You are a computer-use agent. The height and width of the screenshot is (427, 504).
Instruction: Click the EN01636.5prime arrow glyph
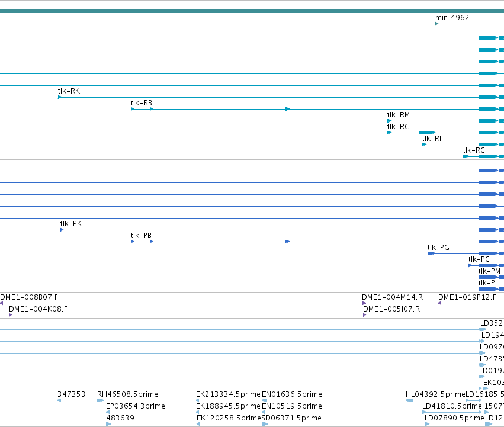265,400
